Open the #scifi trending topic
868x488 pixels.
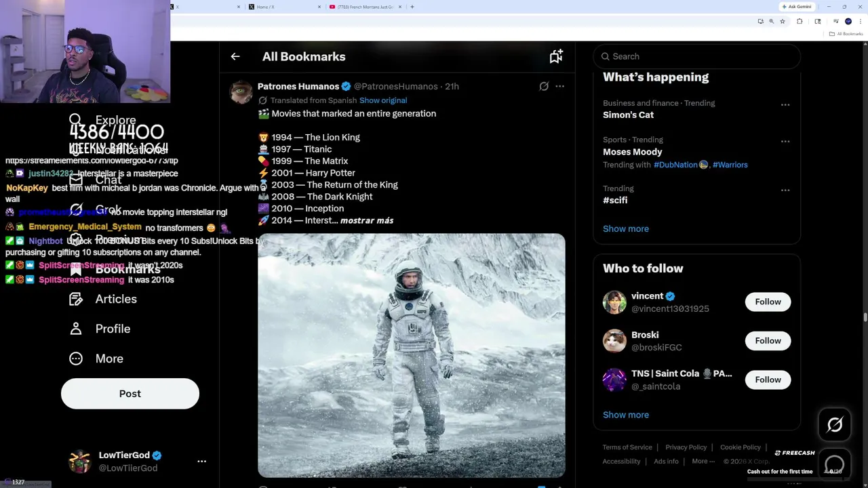coord(615,201)
